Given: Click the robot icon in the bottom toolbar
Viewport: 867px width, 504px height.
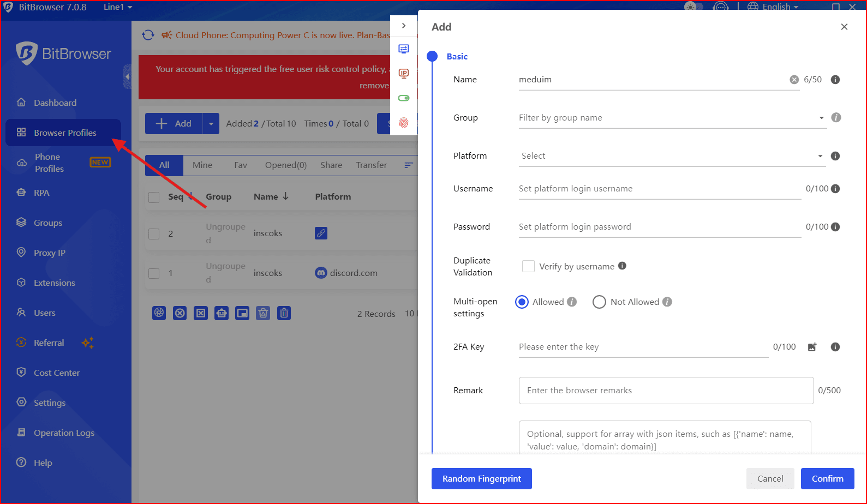Looking at the screenshot, I should (222, 313).
